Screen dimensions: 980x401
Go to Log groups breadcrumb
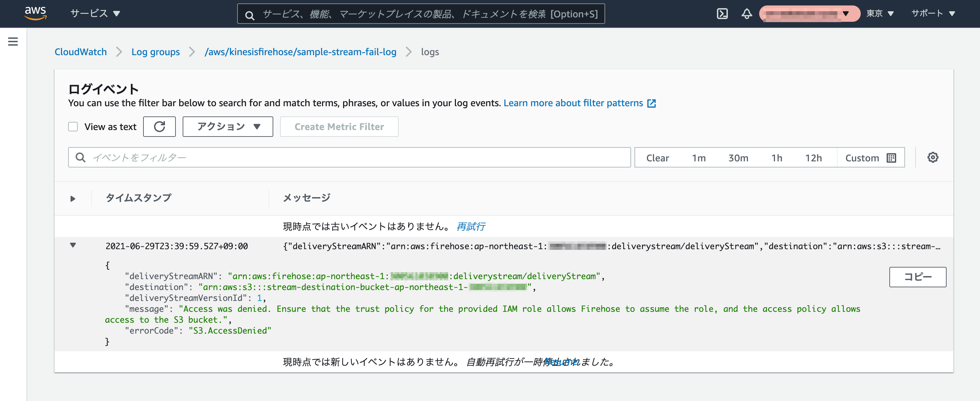click(x=155, y=52)
